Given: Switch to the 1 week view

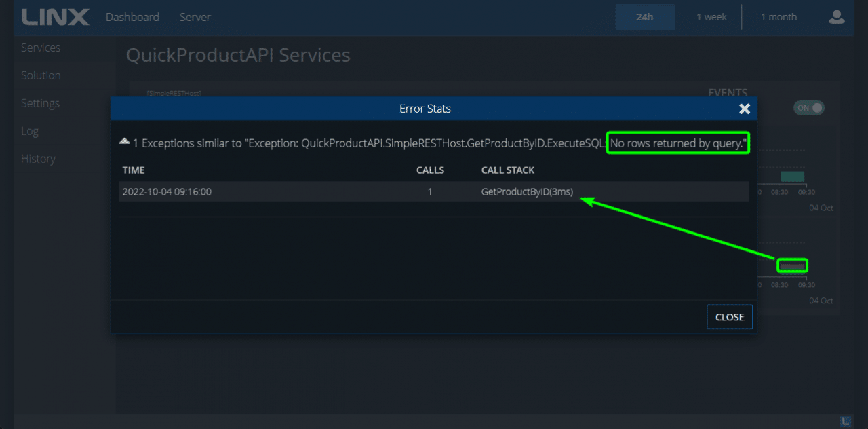Looking at the screenshot, I should tap(711, 16).
